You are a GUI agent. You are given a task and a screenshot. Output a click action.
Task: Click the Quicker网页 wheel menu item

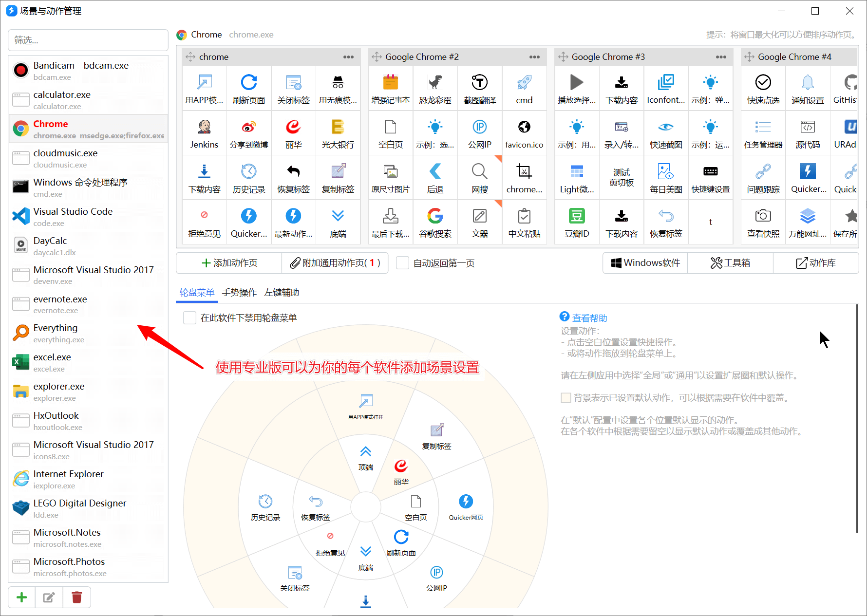(466, 507)
